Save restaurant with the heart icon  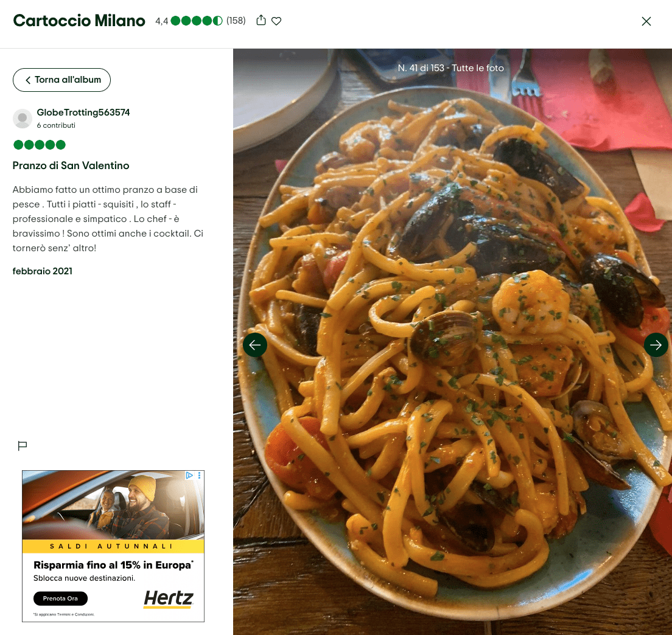[276, 21]
